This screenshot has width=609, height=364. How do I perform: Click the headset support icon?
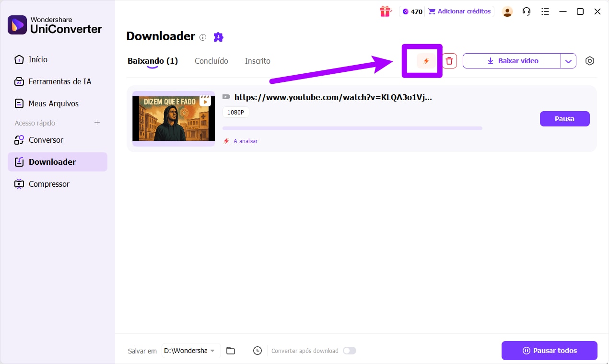(526, 11)
